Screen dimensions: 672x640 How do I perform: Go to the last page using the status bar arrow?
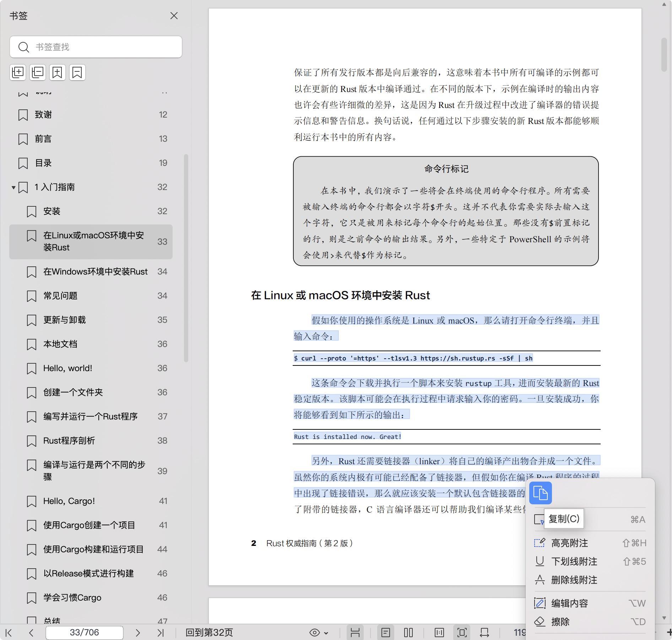(x=161, y=633)
